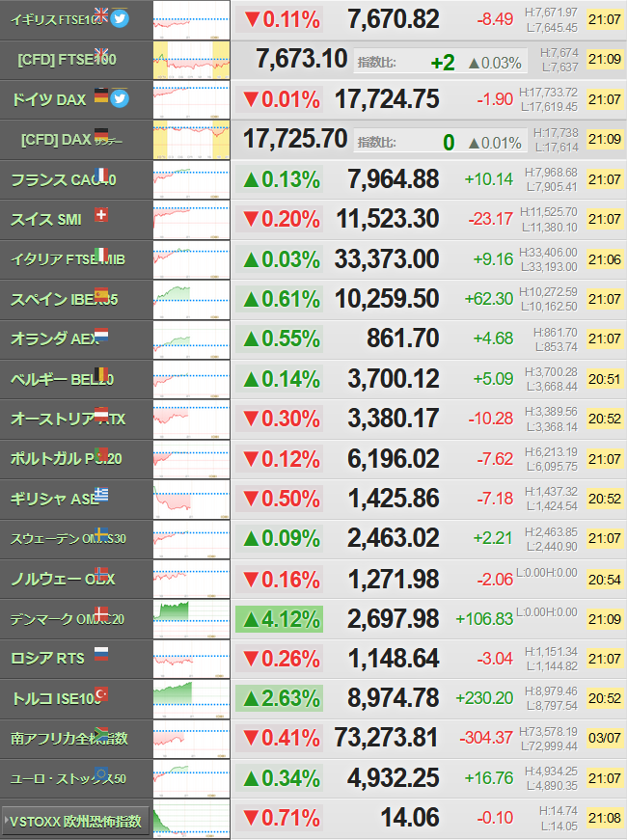
Task: Open the mini chart for トルコ ISE100
Action: (x=191, y=698)
